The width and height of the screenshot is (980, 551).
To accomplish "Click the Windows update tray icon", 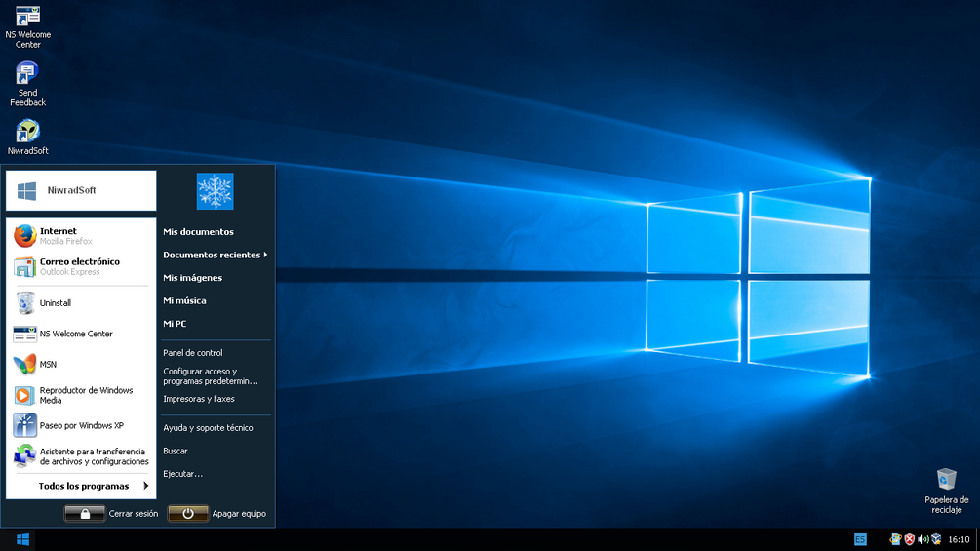I will [x=895, y=539].
